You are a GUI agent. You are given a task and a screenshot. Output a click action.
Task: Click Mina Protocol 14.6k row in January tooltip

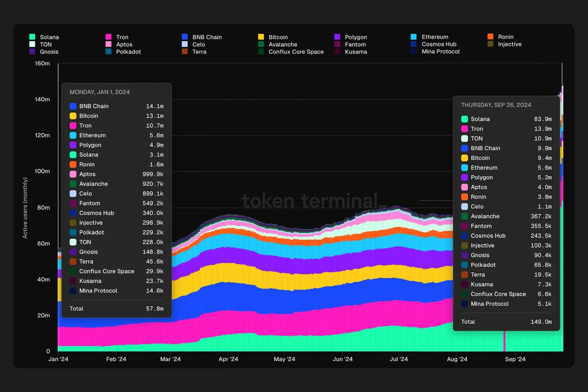[x=117, y=291]
